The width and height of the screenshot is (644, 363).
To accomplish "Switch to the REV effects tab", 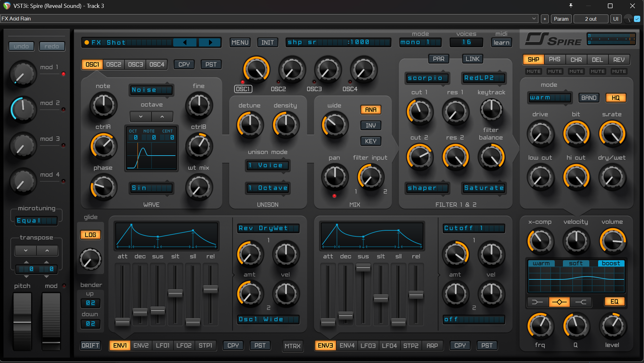I will pyautogui.click(x=619, y=59).
